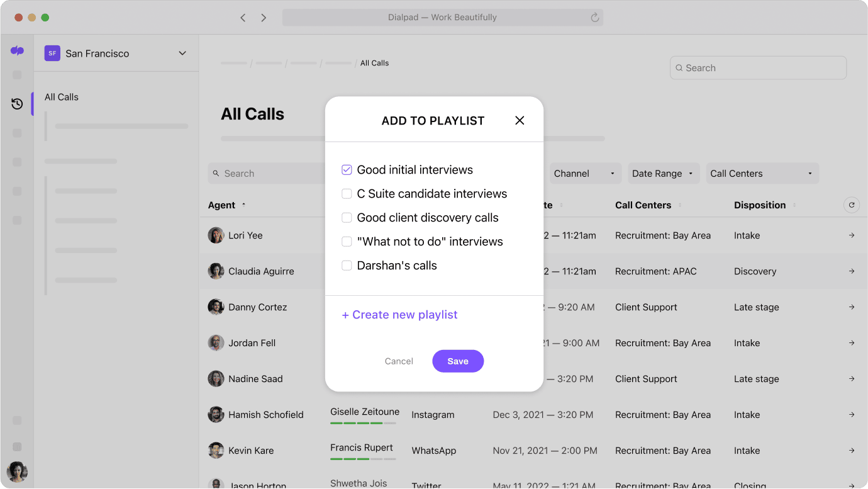Select All Calls in the left sidebar
This screenshot has width=868, height=489.
pos(61,96)
